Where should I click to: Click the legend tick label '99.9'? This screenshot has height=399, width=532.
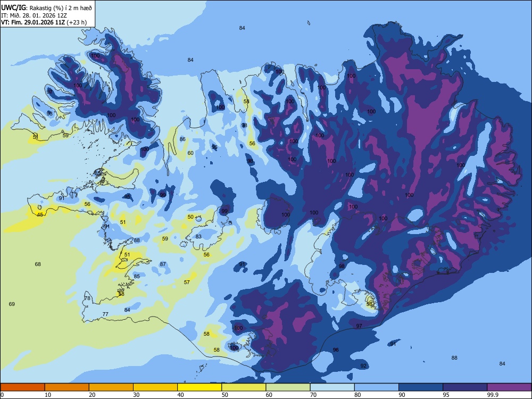(492, 395)
